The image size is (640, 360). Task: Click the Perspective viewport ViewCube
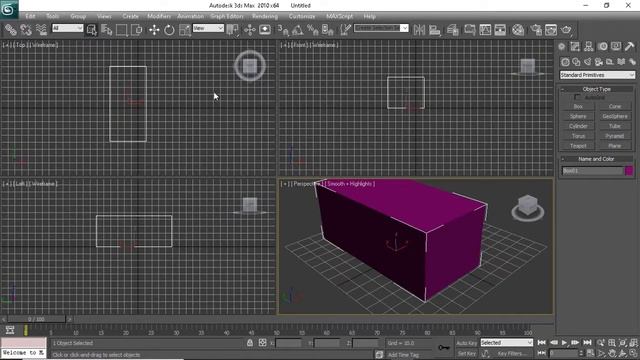tap(528, 207)
